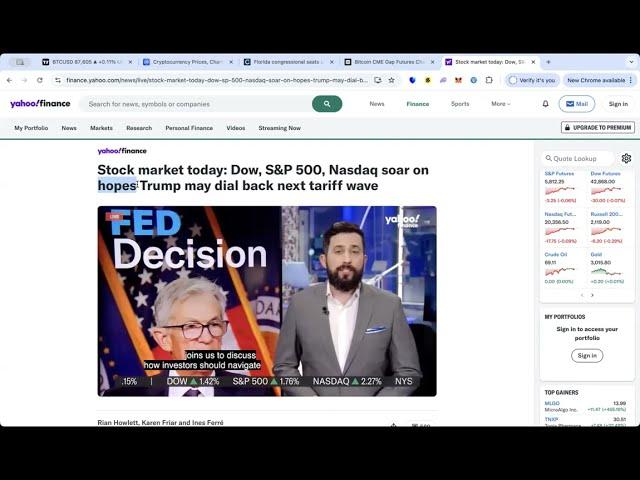Open the Markets menu
The image size is (640, 480).
point(101,128)
